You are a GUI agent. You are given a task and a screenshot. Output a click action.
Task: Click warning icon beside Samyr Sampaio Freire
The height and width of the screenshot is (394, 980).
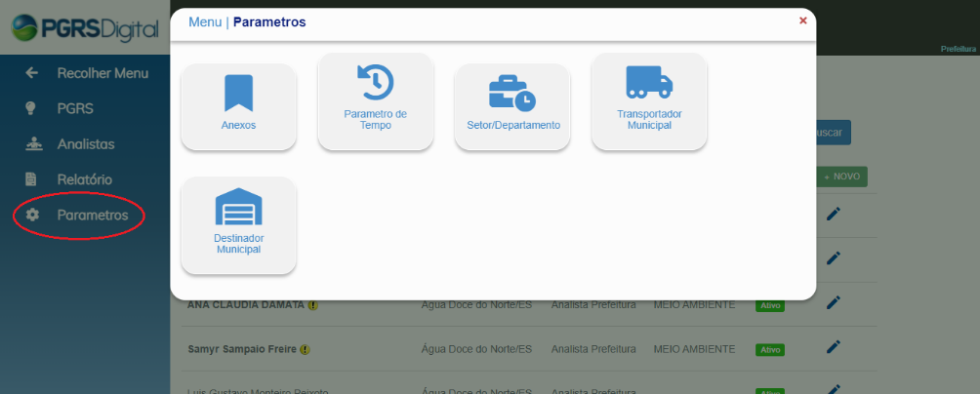pyautogui.click(x=306, y=349)
